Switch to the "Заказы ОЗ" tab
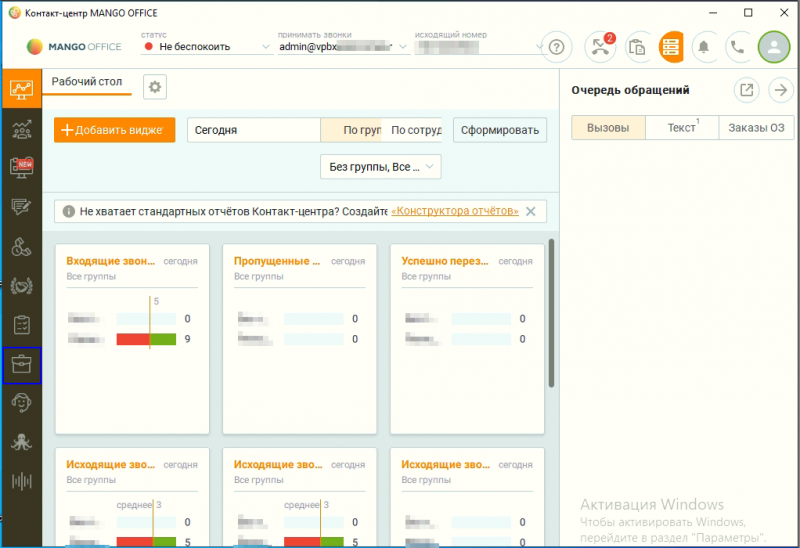Image resolution: width=800 pixels, height=548 pixels. point(756,128)
